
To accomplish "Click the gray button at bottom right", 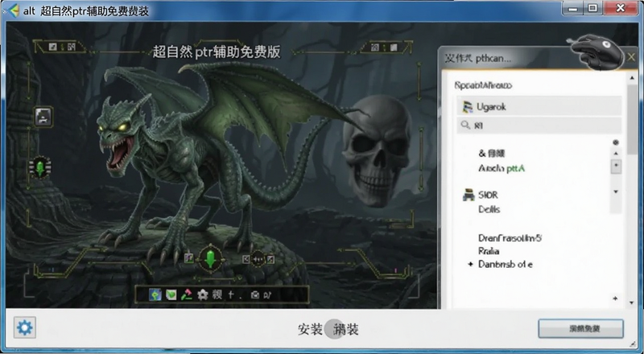I will click(x=580, y=328).
